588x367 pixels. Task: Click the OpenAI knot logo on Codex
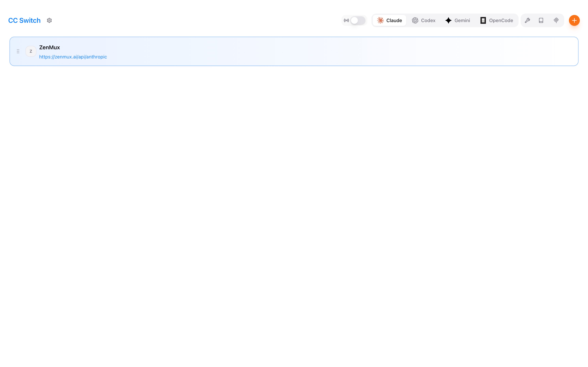pos(415,20)
